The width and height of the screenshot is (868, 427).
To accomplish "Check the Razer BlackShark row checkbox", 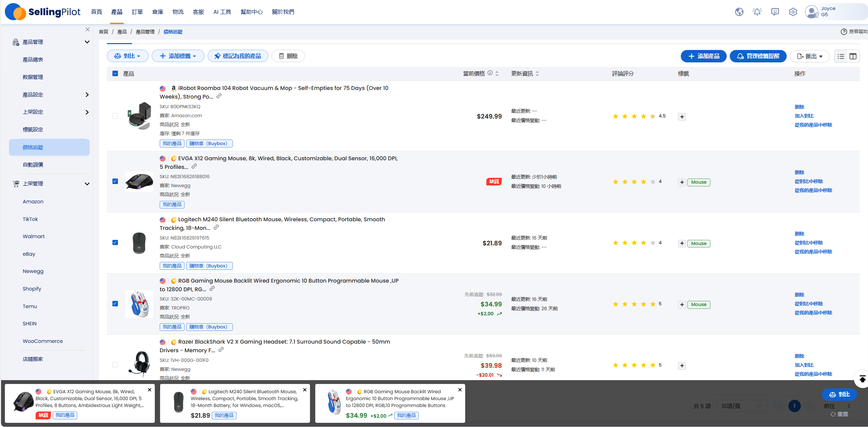I will [115, 365].
